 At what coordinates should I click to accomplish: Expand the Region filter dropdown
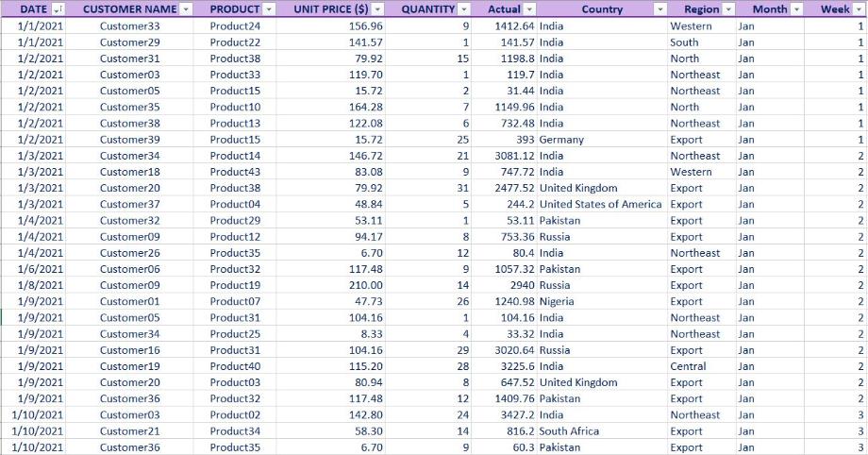click(x=727, y=9)
